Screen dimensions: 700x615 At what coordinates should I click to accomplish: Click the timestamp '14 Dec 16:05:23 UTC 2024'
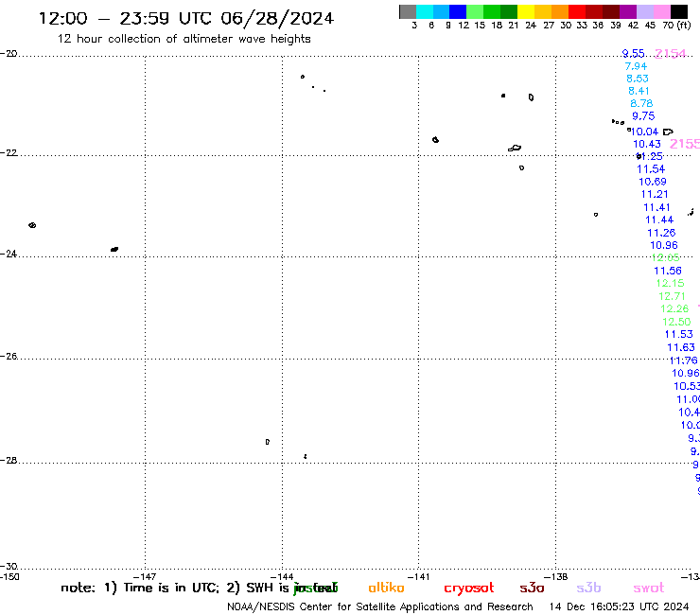tap(620, 607)
